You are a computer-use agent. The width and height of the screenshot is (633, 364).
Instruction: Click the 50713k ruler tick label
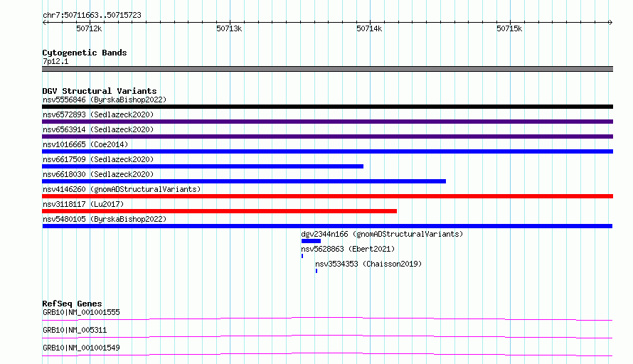coord(229,28)
